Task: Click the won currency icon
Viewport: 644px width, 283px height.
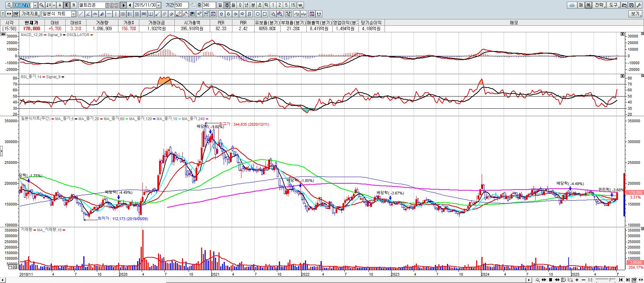Action: tap(300, 5)
